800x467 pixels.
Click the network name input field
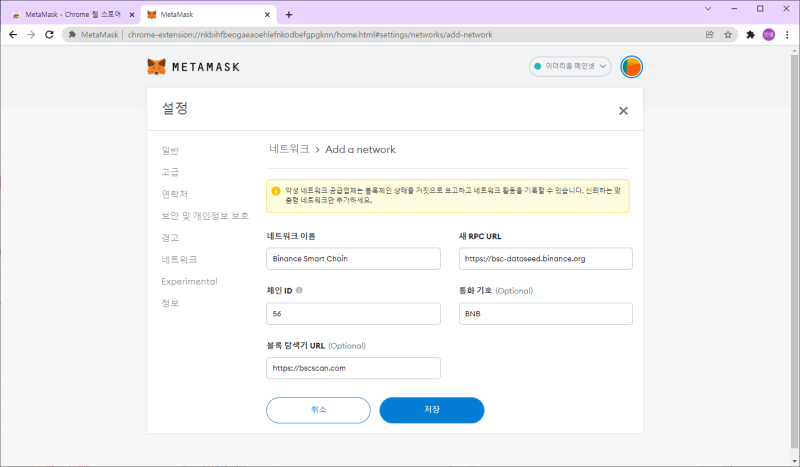coord(353,259)
